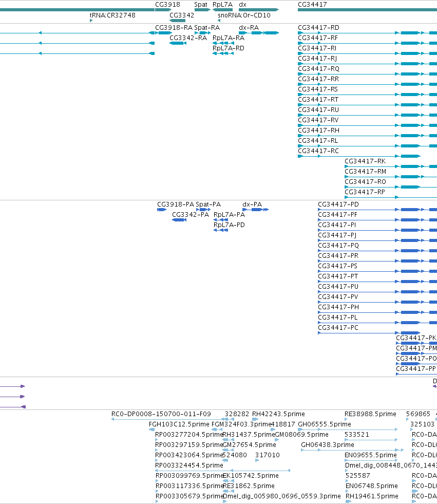Image resolution: width=437 pixels, height=504 pixels.
Task: Select protein CG3918-PA
Action: point(176,204)
